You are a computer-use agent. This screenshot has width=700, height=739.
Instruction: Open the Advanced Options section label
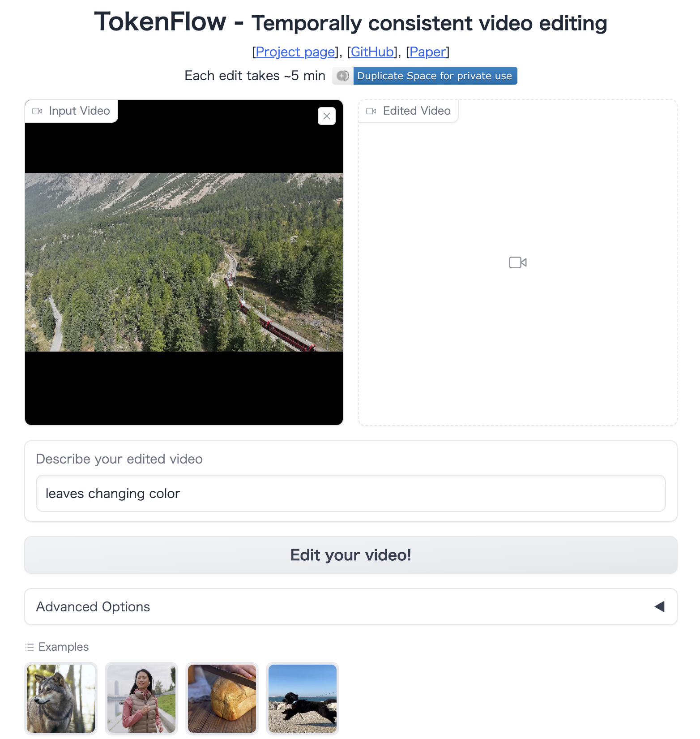click(93, 607)
